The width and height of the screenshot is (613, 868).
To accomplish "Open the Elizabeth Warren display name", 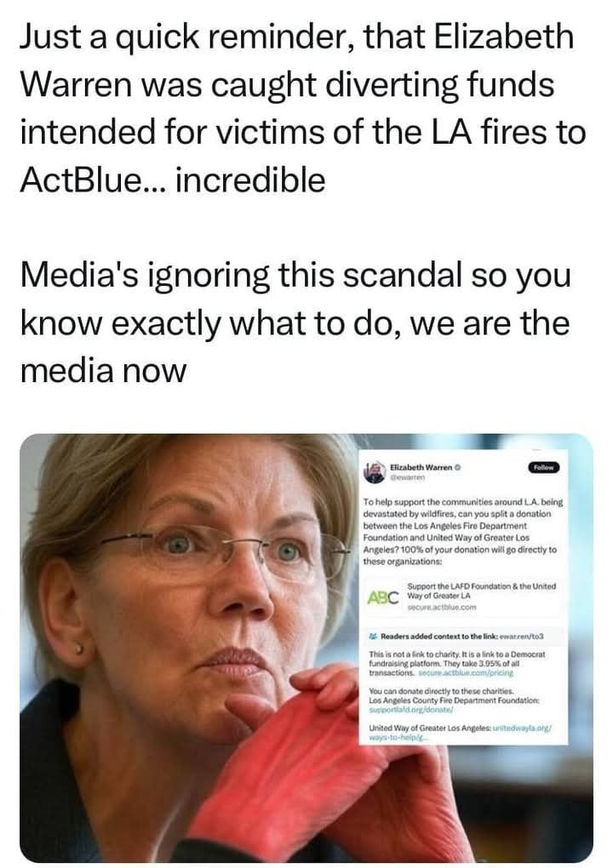I will click(421, 466).
